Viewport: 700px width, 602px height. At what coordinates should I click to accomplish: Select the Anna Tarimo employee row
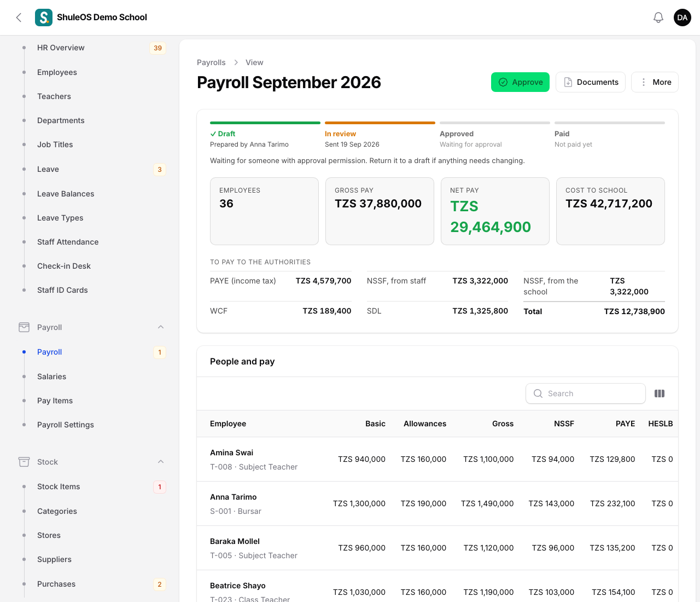tap(437, 503)
